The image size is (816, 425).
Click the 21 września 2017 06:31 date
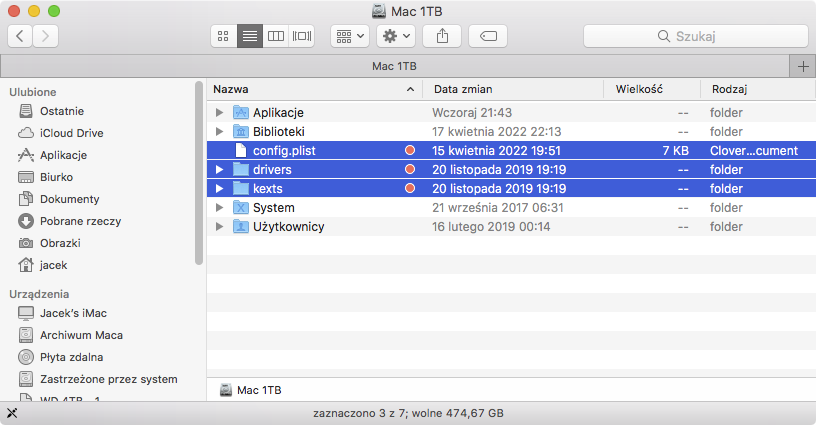tap(498, 208)
